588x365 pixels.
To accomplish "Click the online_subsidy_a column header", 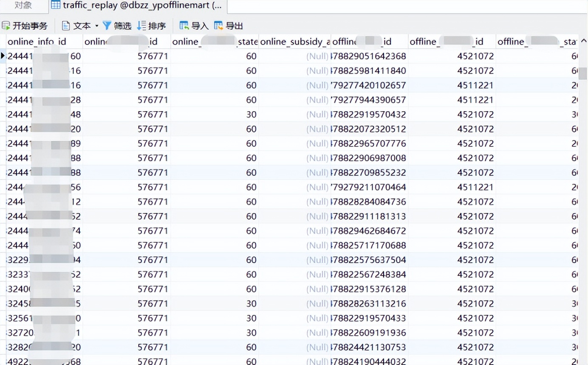I will [295, 42].
